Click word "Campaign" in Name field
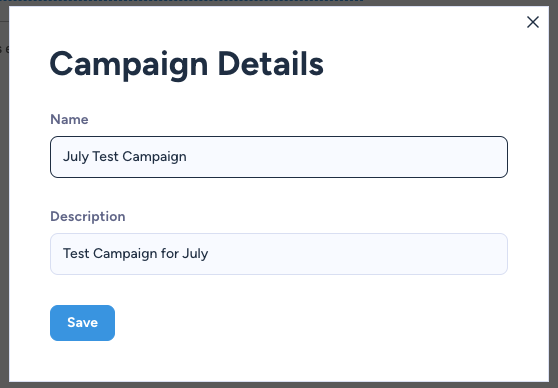The width and height of the screenshot is (558, 388). coord(154,157)
